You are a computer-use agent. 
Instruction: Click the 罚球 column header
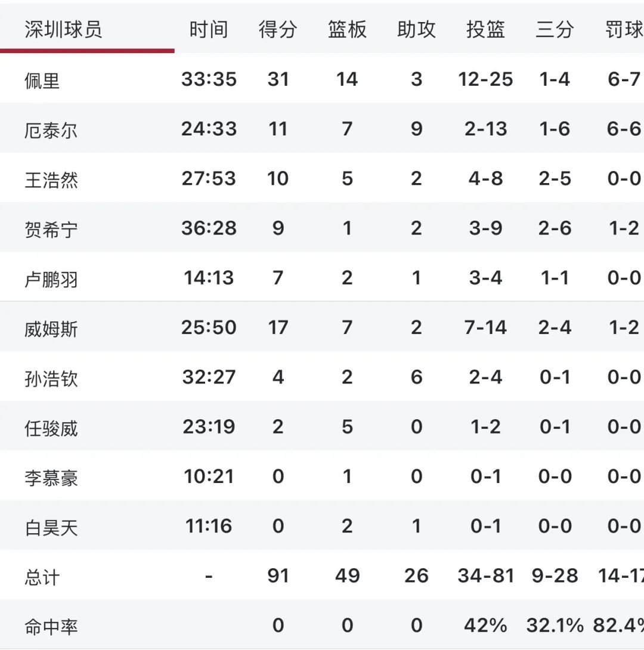[624, 29]
